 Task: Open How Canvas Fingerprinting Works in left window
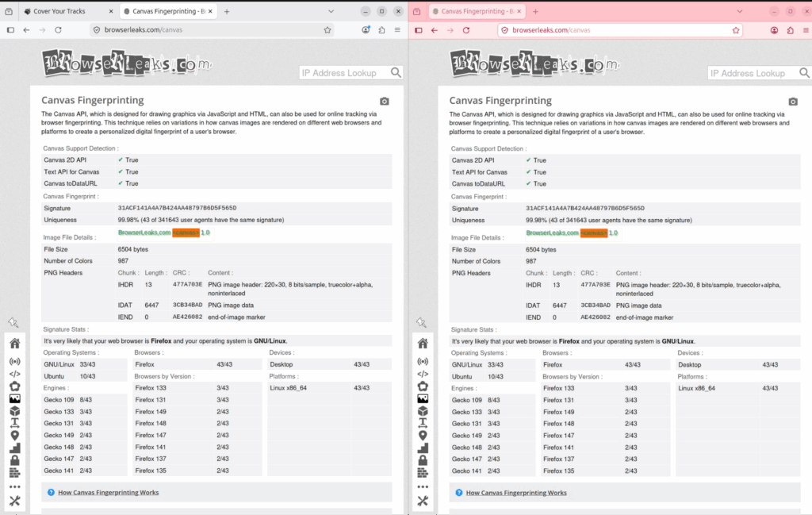point(108,493)
